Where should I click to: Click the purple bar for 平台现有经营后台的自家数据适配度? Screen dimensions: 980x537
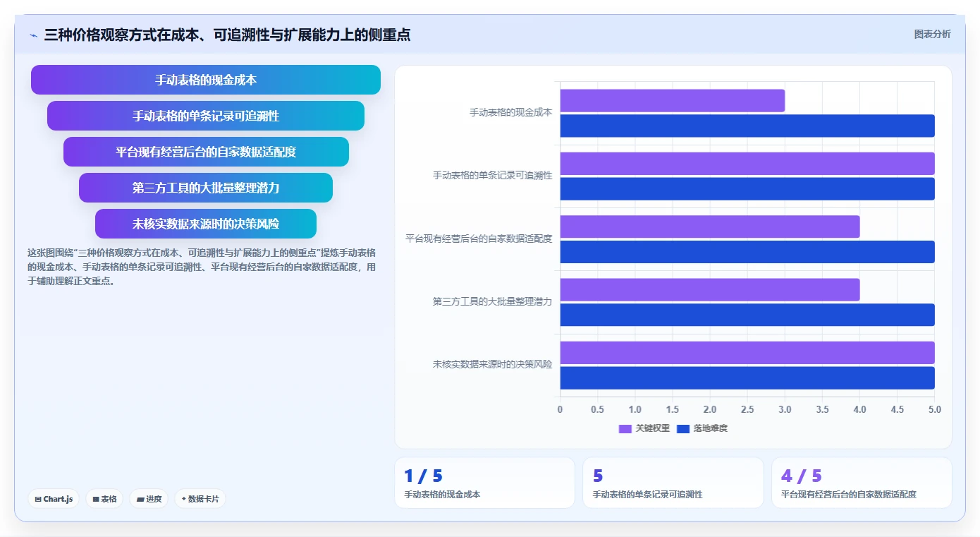(710, 227)
